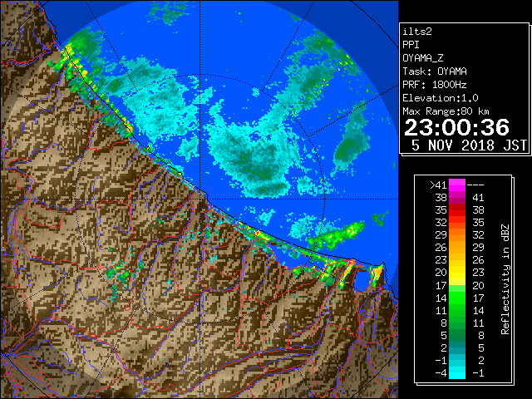Pick the teal 2–5 dBZ color band
532x399 pixels.
tap(457, 347)
